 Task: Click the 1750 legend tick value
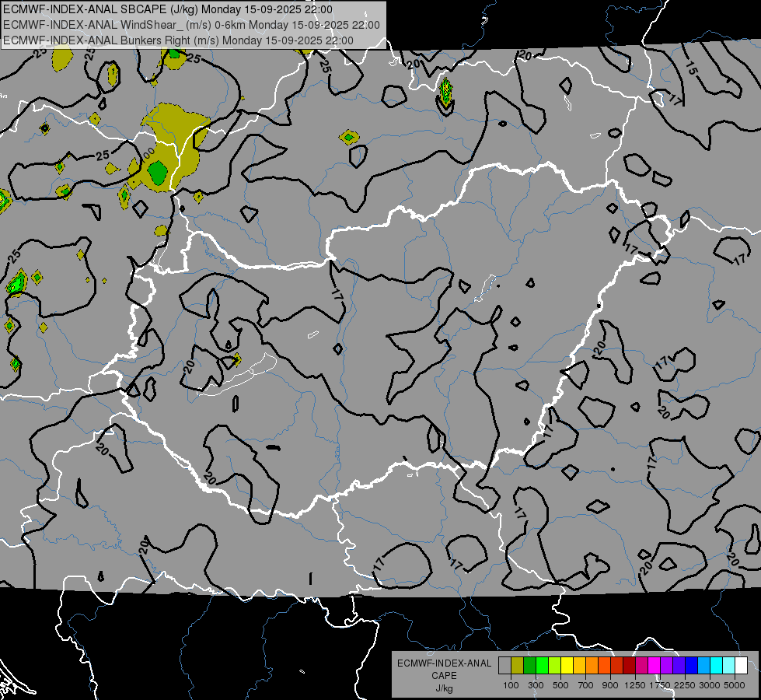pyautogui.click(x=660, y=685)
